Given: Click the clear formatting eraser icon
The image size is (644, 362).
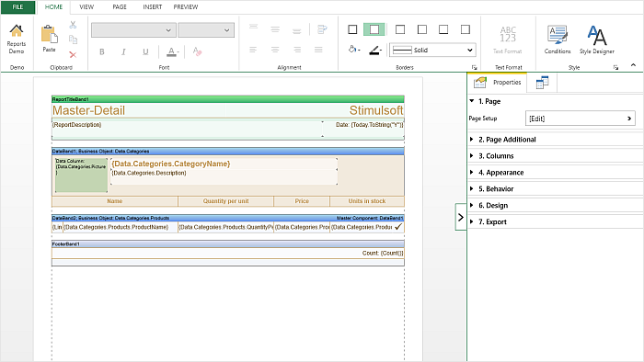Looking at the screenshot, I should click(197, 51).
